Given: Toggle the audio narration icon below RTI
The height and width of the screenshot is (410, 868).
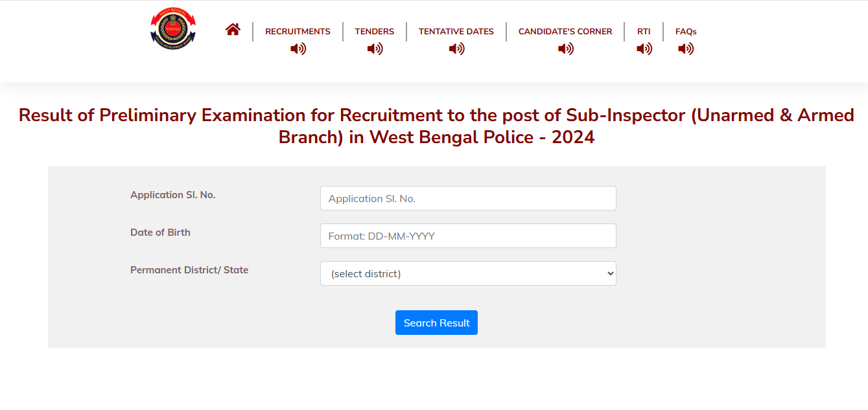Looking at the screenshot, I should [x=643, y=48].
